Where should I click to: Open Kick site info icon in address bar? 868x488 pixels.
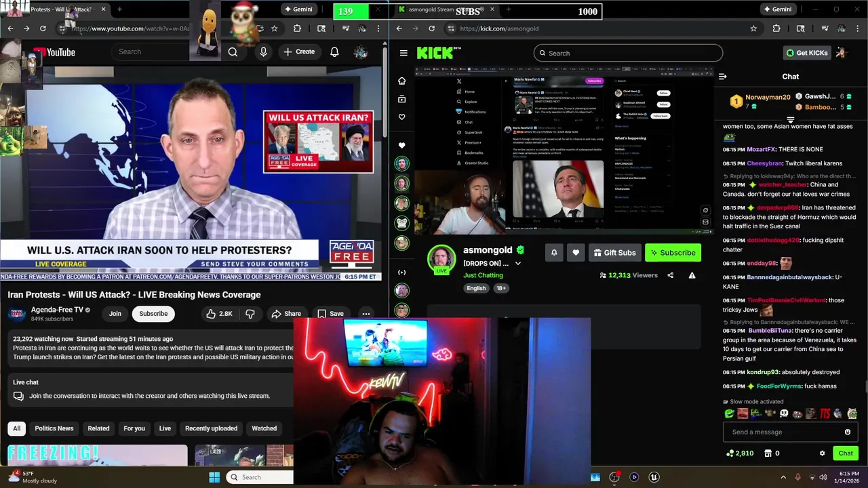450,28
